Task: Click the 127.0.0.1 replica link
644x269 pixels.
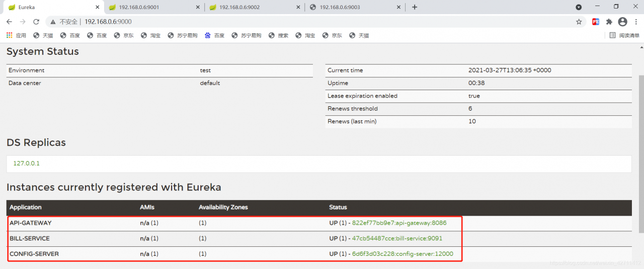Action: point(26,163)
